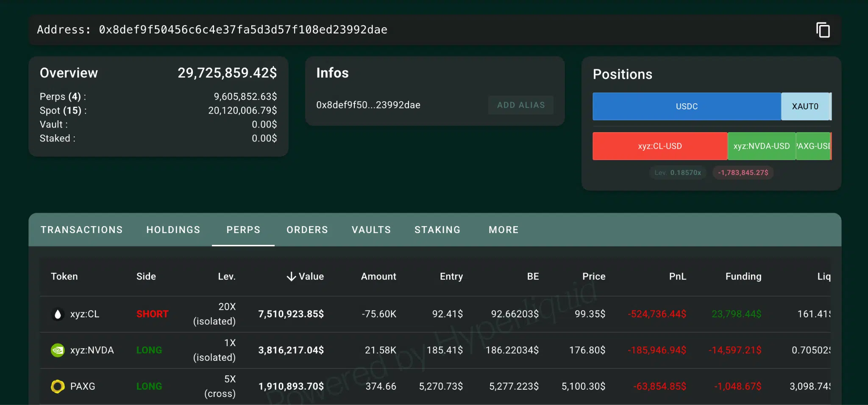Click the xyz:NVDA token logo icon
This screenshot has height=405, width=868.
pyautogui.click(x=58, y=350)
